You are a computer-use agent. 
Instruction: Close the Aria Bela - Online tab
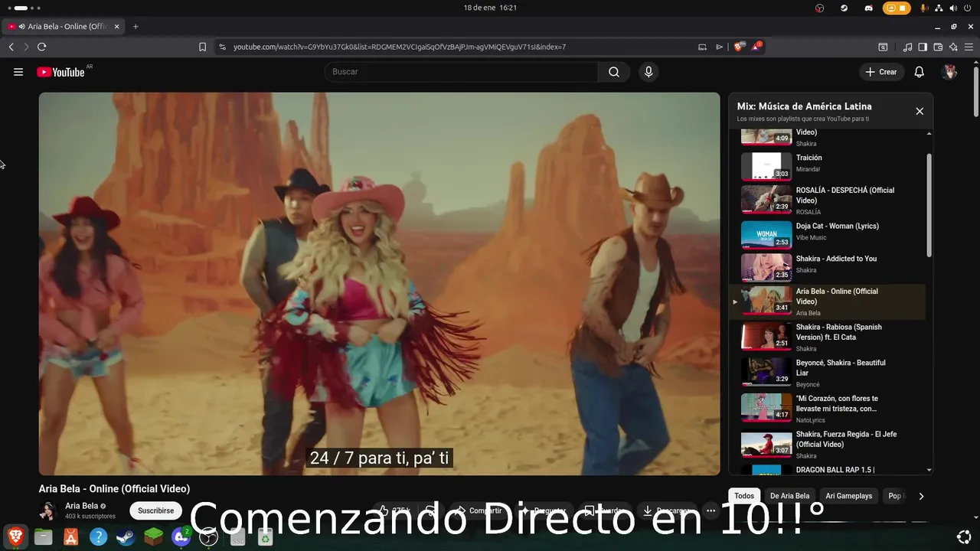(116, 26)
